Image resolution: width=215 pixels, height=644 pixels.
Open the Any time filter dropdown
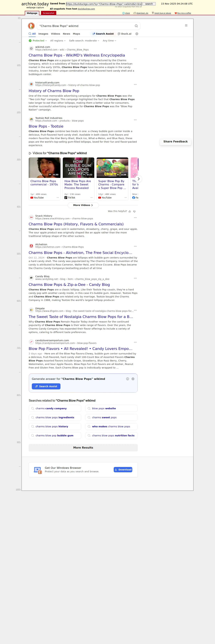click(x=109, y=41)
